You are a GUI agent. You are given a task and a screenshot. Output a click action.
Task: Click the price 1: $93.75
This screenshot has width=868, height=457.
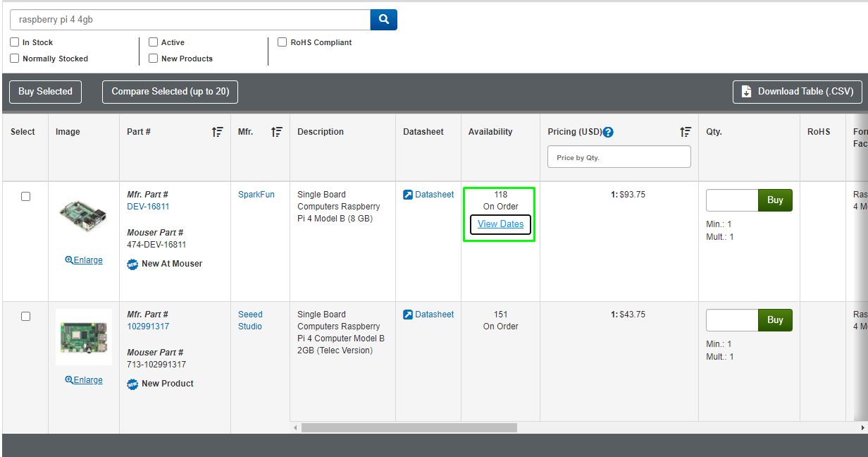click(x=628, y=195)
